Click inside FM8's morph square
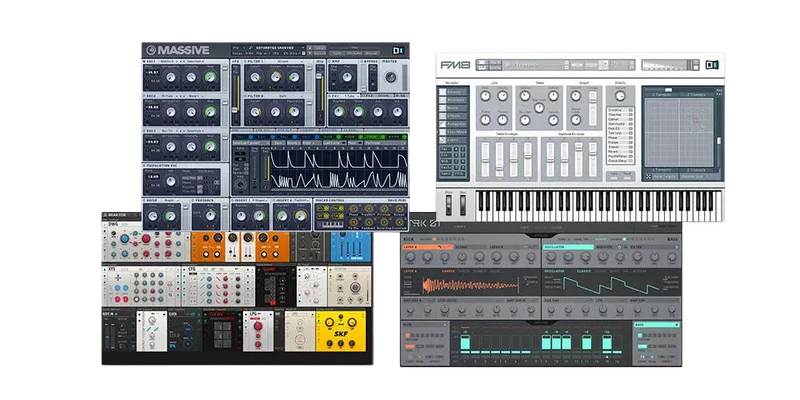Screen dimensions: 800x400 point(679,132)
